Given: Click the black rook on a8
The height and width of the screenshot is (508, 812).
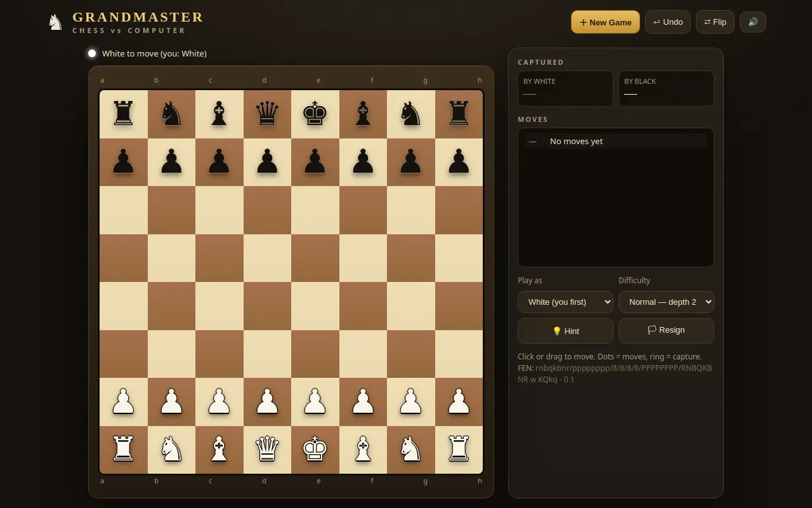Looking at the screenshot, I should point(124,114).
